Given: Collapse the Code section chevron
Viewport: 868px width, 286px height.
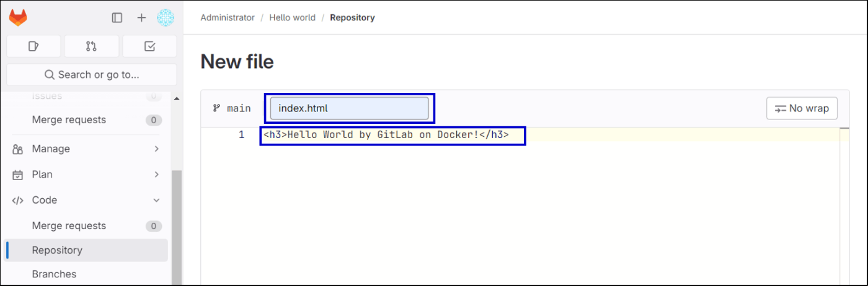Looking at the screenshot, I should (156, 200).
